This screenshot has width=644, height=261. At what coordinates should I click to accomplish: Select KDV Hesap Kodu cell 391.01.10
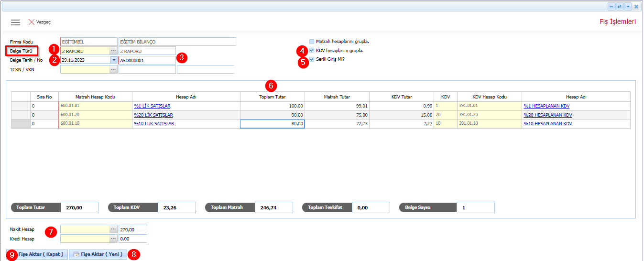pyautogui.click(x=490, y=124)
